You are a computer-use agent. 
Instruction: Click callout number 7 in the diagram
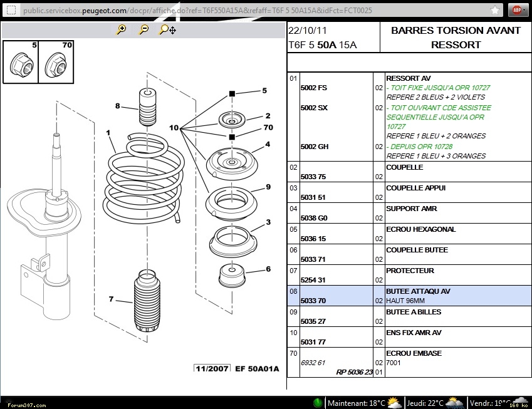(x=111, y=299)
